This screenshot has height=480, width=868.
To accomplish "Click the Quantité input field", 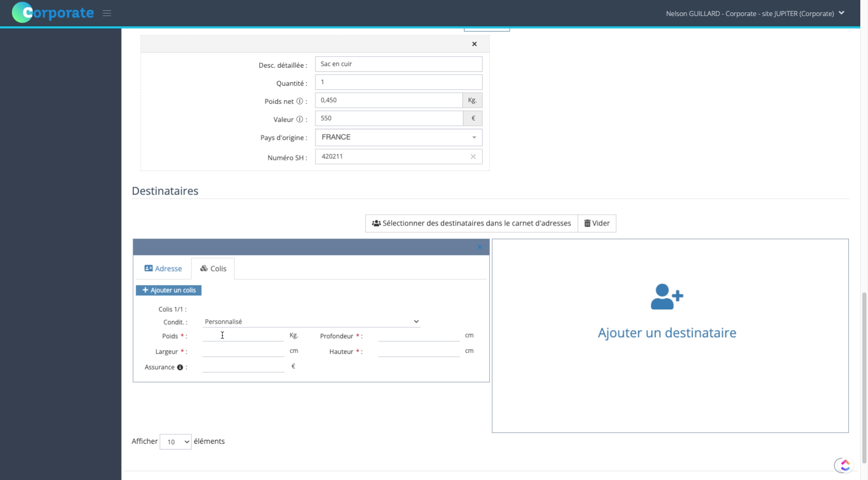I will coord(398,82).
